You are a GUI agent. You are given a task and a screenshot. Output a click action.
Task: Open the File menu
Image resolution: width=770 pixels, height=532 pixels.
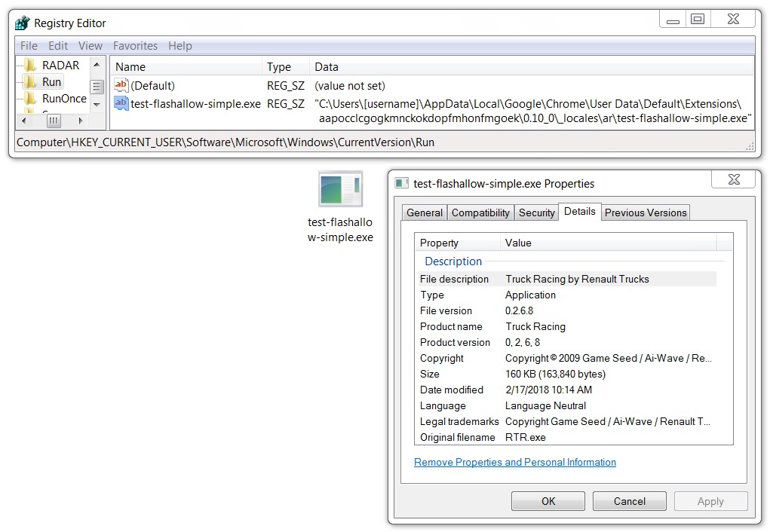(29, 46)
